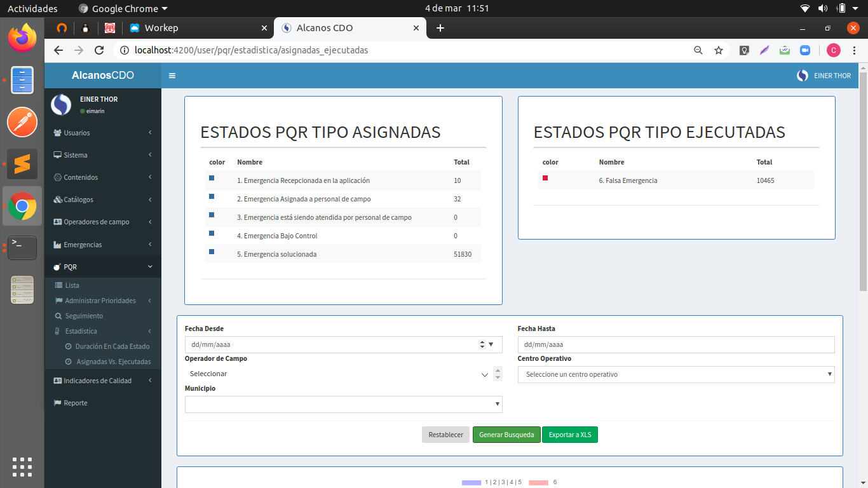Click the total value 10465
The height and width of the screenshot is (488, 868).
pos(766,180)
